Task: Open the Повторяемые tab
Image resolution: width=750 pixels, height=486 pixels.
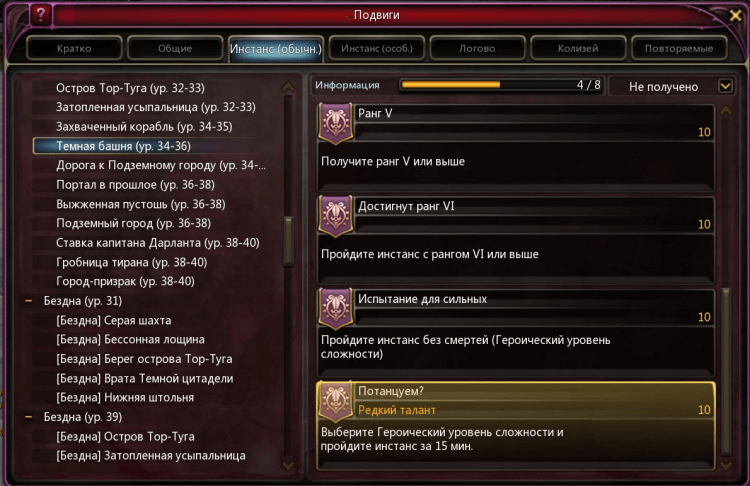Action: pos(679,48)
